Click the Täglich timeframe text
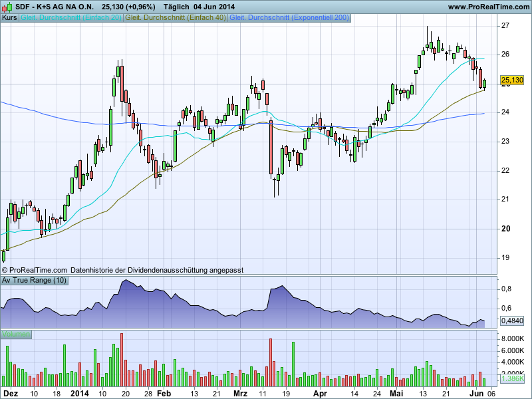 pyautogui.click(x=176, y=7)
